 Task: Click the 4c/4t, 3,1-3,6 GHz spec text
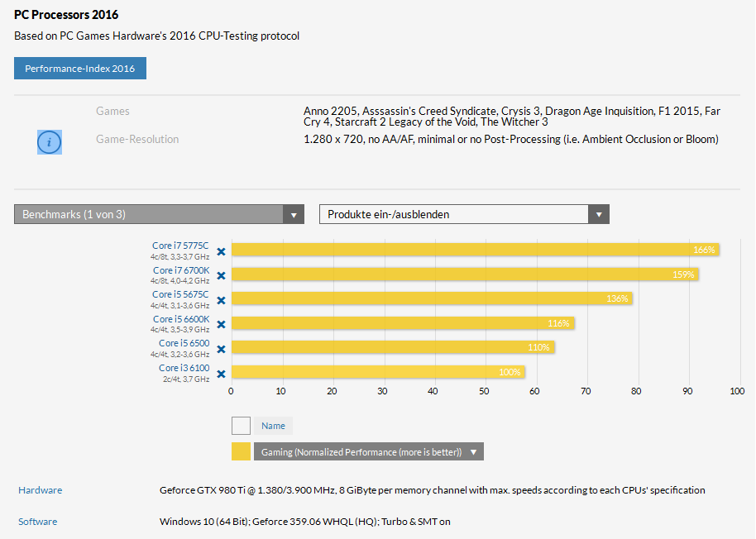click(179, 305)
